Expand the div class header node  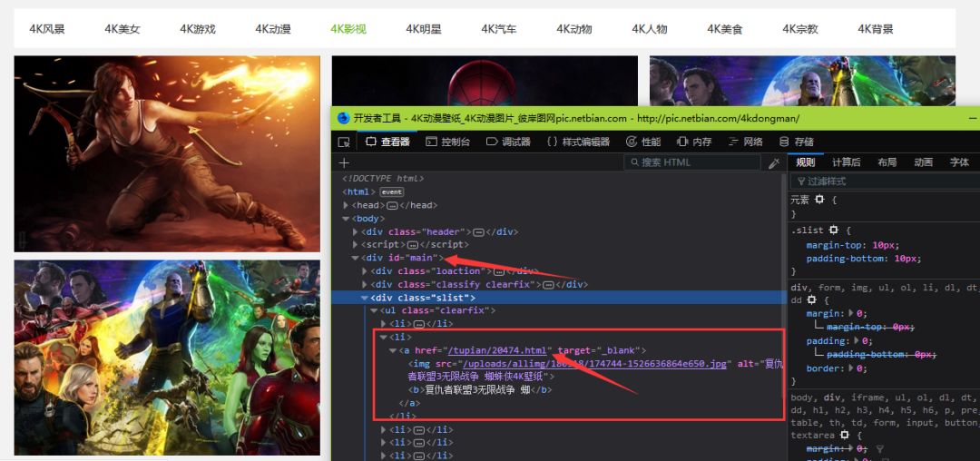click(356, 231)
